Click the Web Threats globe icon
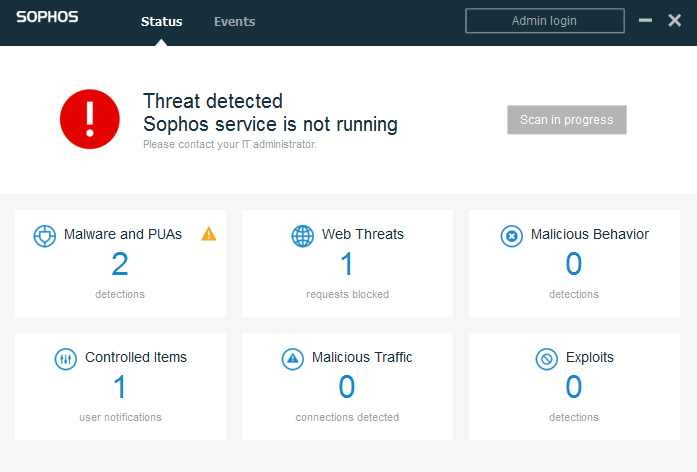This screenshot has width=697, height=472. point(302,236)
